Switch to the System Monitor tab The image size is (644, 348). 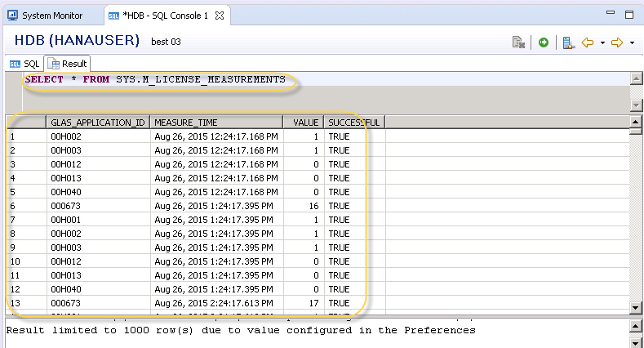click(51, 16)
